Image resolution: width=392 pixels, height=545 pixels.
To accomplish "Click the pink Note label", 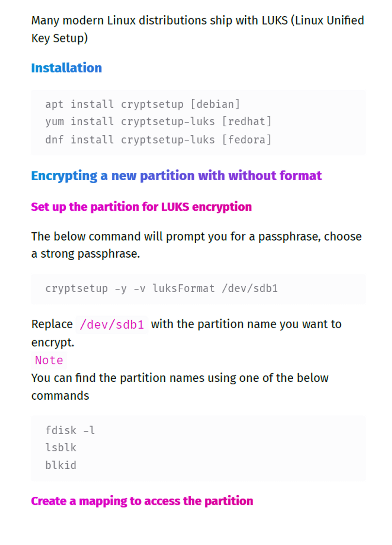I will [49, 360].
